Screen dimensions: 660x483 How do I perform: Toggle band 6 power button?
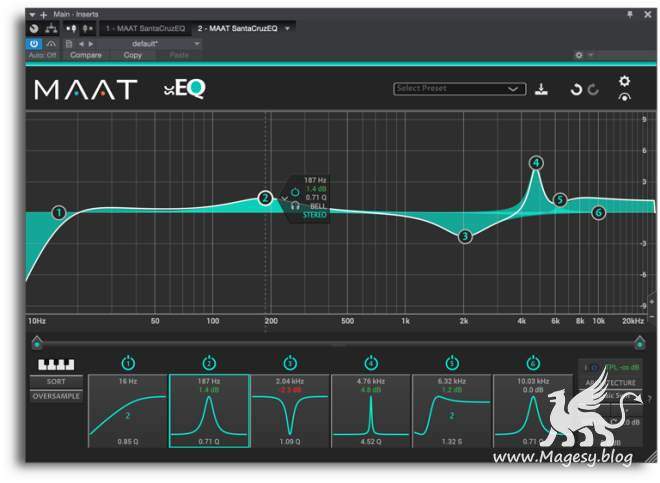coord(533,363)
